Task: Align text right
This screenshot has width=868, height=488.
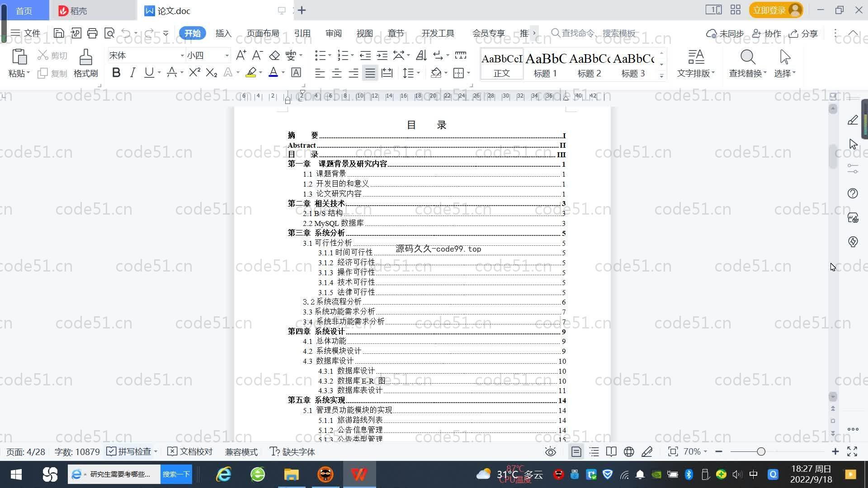Action: [353, 73]
